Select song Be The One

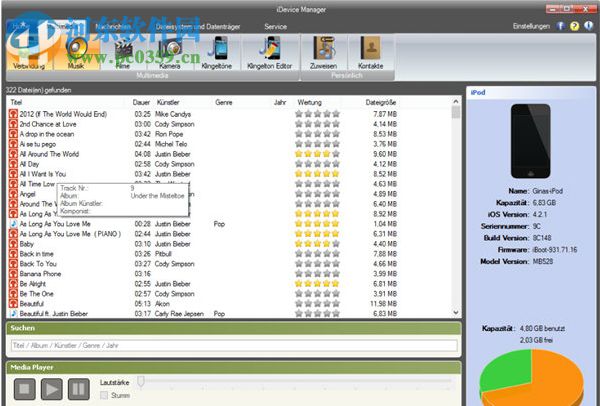(x=36, y=293)
